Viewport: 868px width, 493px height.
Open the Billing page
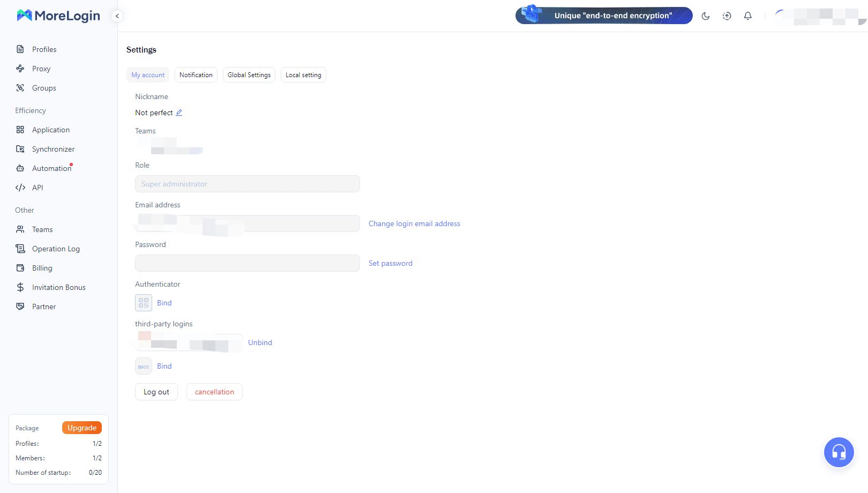click(x=42, y=267)
